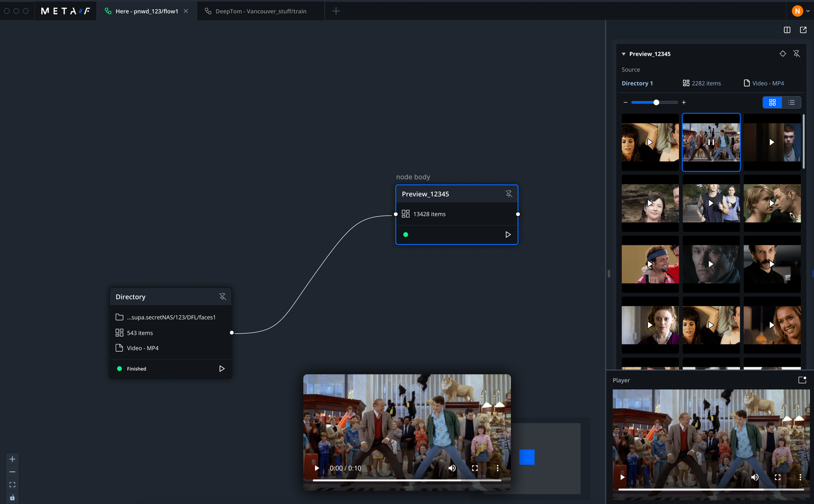The width and height of the screenshot is (814, 504).
Task: Switch to the DeepTom - Vancouver_stuff/train tab
Action: point(260,11)
